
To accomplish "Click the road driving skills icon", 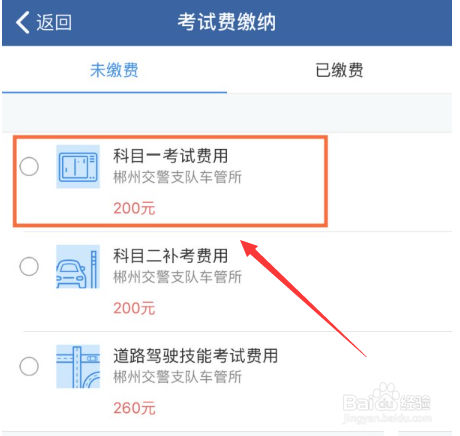I will [78, 366].
